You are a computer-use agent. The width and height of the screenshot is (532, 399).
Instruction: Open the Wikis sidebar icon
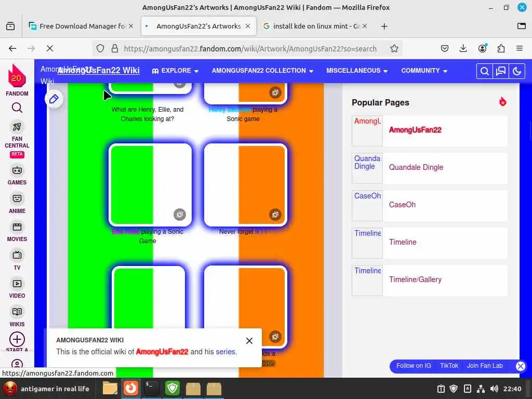(x=17, y=312)
